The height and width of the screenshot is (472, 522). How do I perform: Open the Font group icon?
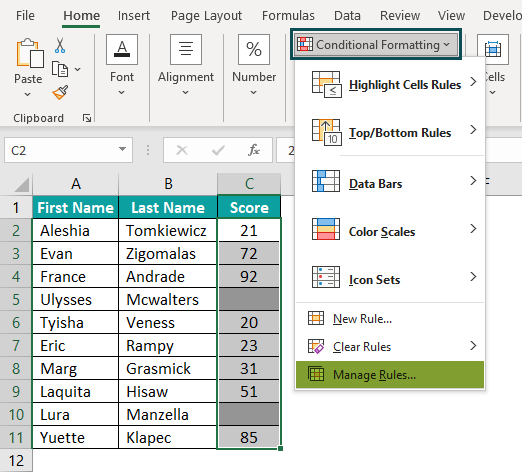tap(122, 49)
